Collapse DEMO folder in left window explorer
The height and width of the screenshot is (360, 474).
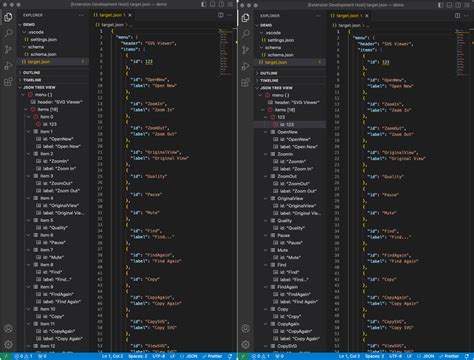[x=53, y=25]
